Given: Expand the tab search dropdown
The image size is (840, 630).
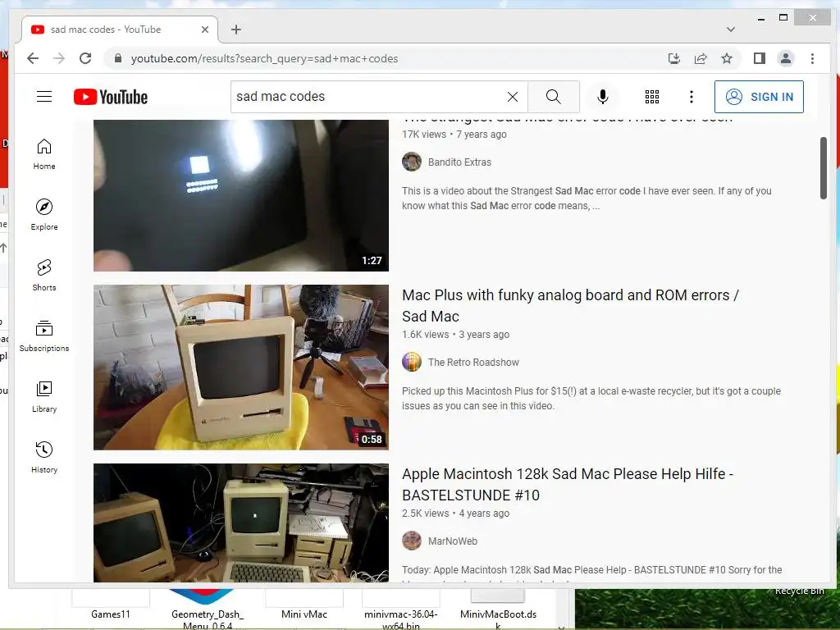Looking at the screenshot, I should [x=730, y=30].
